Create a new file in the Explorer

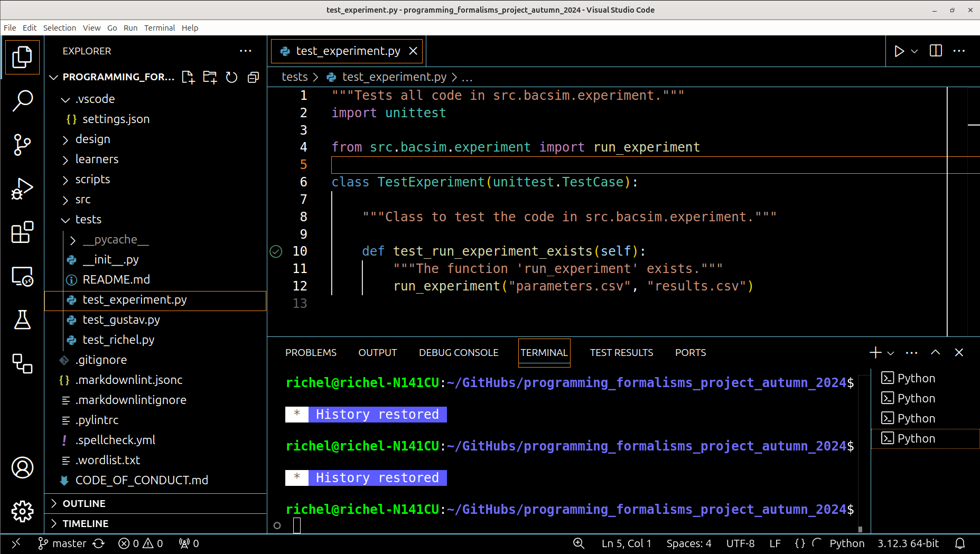pos(188,77)
